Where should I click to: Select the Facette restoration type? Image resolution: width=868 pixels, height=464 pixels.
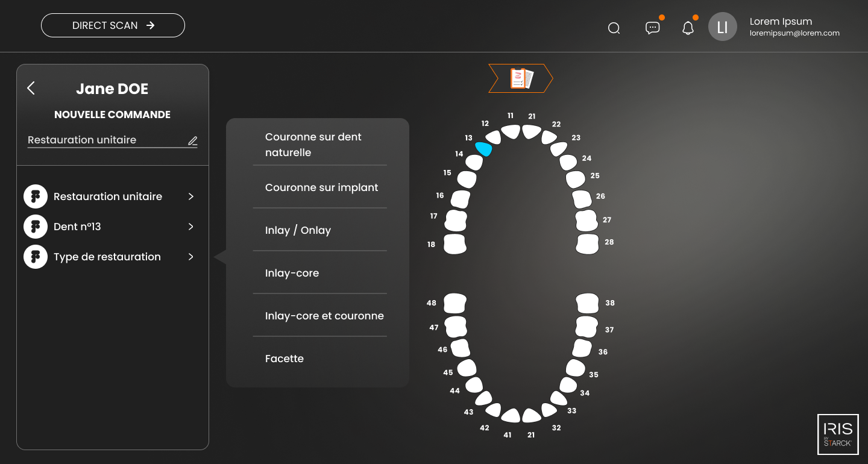coord(285,359)
